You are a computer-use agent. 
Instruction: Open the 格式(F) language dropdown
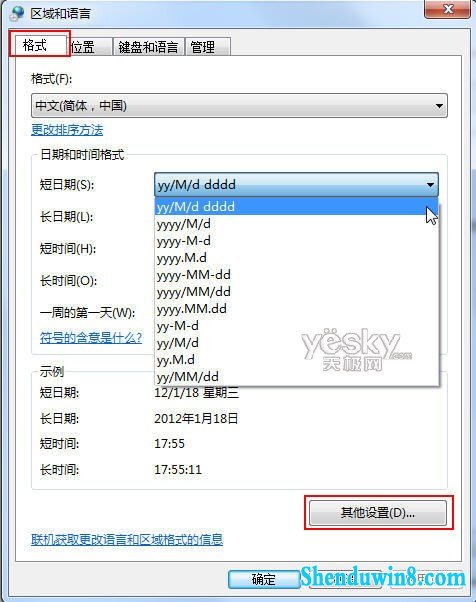point(239,105)
